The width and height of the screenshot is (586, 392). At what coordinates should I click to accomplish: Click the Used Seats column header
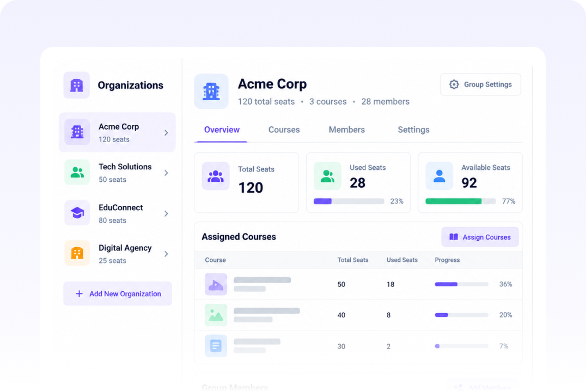coord(402,260)
